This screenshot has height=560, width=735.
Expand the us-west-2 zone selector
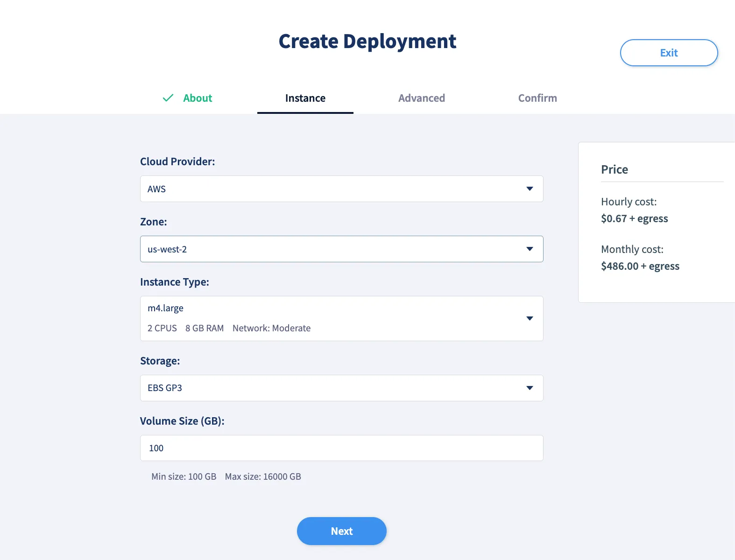[x=327, y=249]
